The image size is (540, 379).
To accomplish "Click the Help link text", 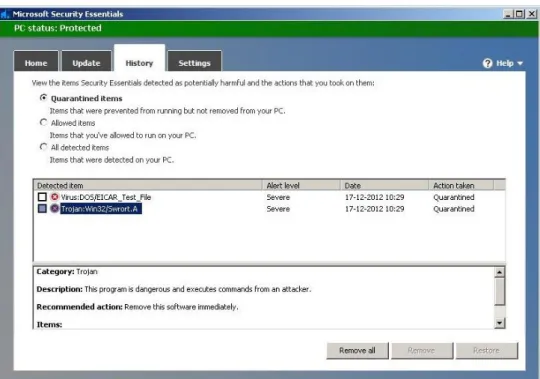I will (x=505, y=63).
